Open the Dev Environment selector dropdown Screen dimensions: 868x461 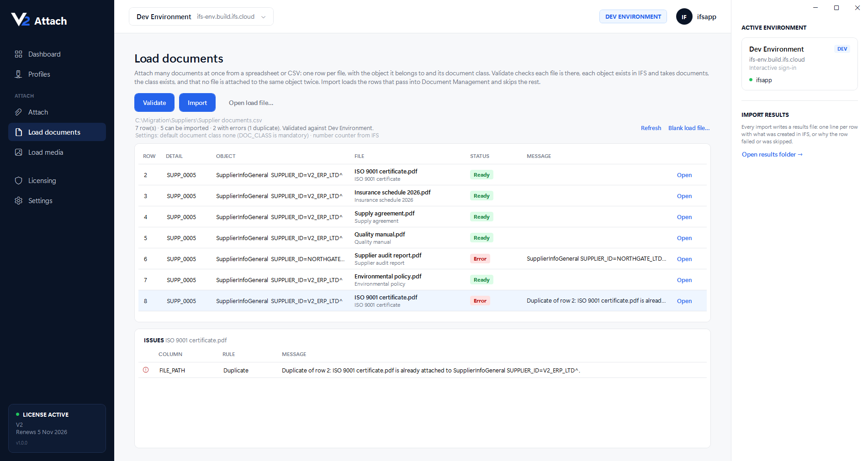point(201,17)
